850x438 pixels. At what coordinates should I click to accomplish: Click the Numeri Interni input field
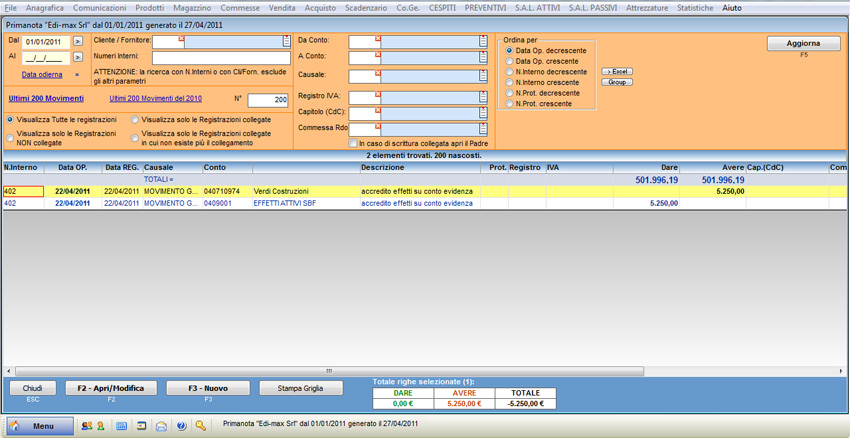220,58
